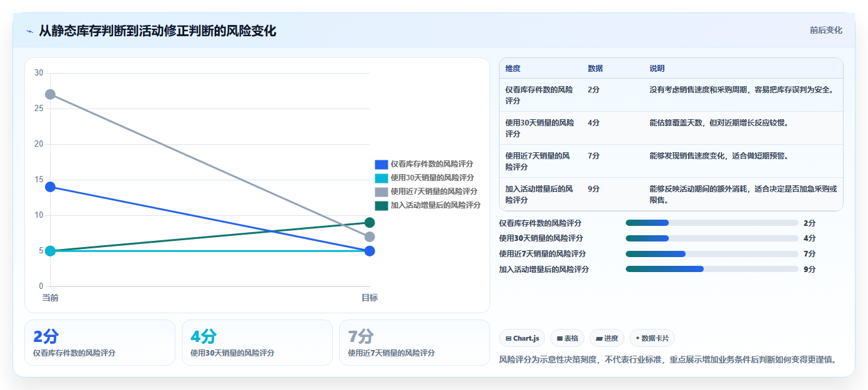The image size is (868, 390).
Task: Click legend text 使用30天销量的风险评分
Action: pyautogui.click(x=432, y=178)
